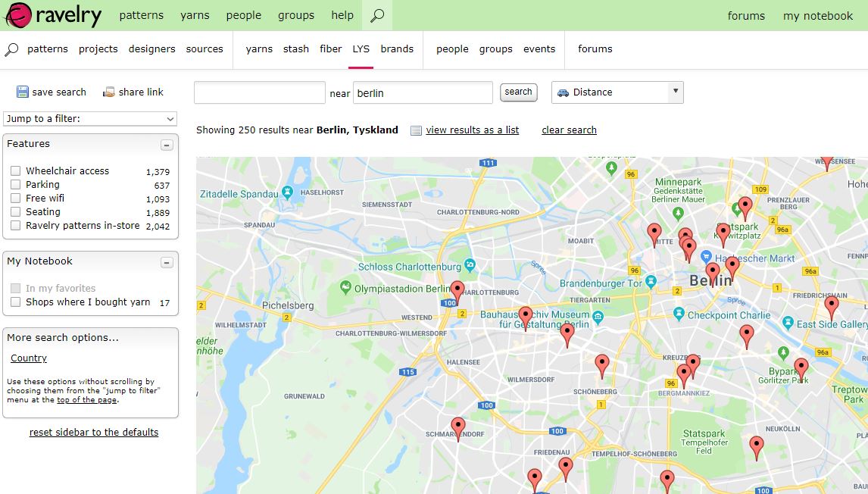Open the groups menu in top bar
The width and height of the screenshot is (868, 494).
[x=296, y=15]
